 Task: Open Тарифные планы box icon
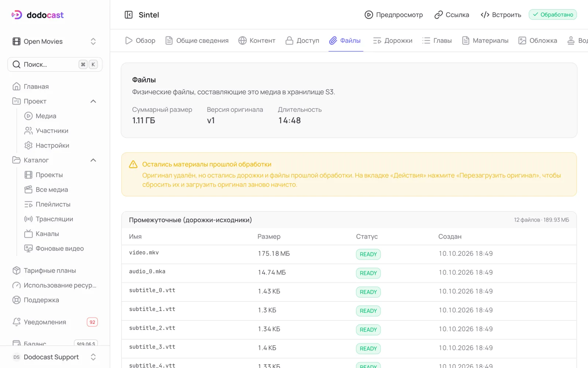[x=17, y=270]
